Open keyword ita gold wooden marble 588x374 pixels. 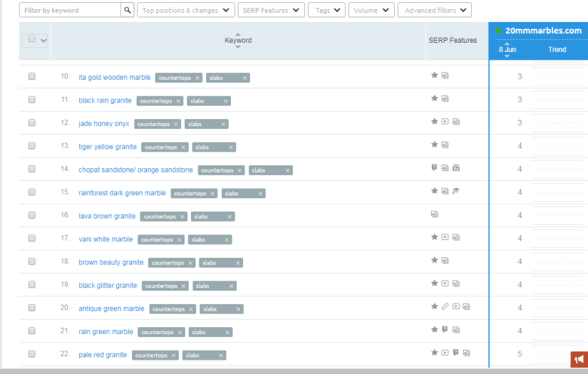(114, 77)
